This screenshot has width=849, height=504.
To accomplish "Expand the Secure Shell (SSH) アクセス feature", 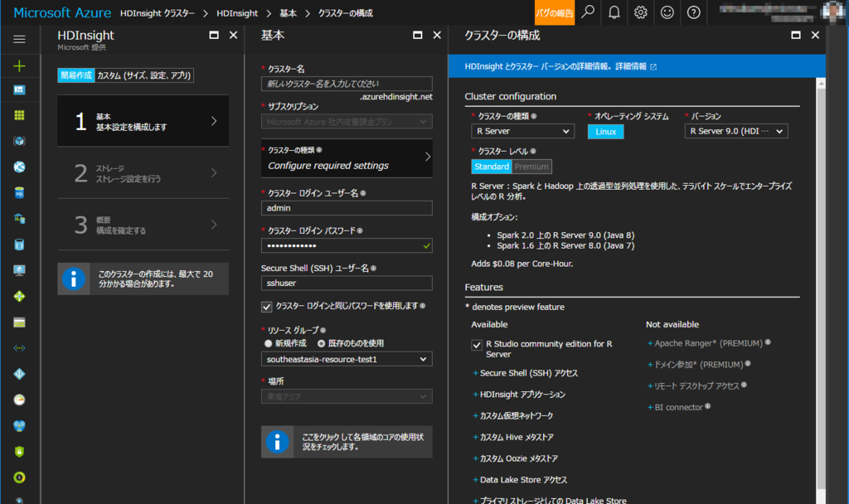I will [525, 373].
